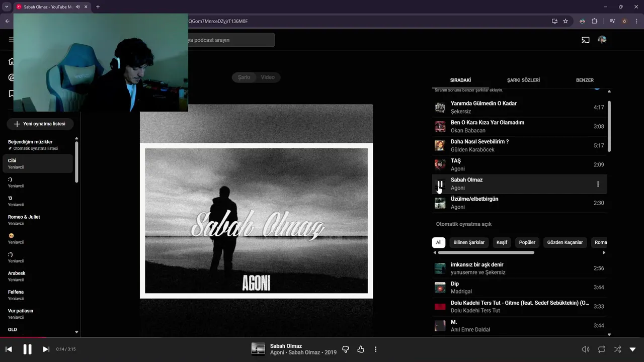Skip to the next track

click(x=46, y=349)
